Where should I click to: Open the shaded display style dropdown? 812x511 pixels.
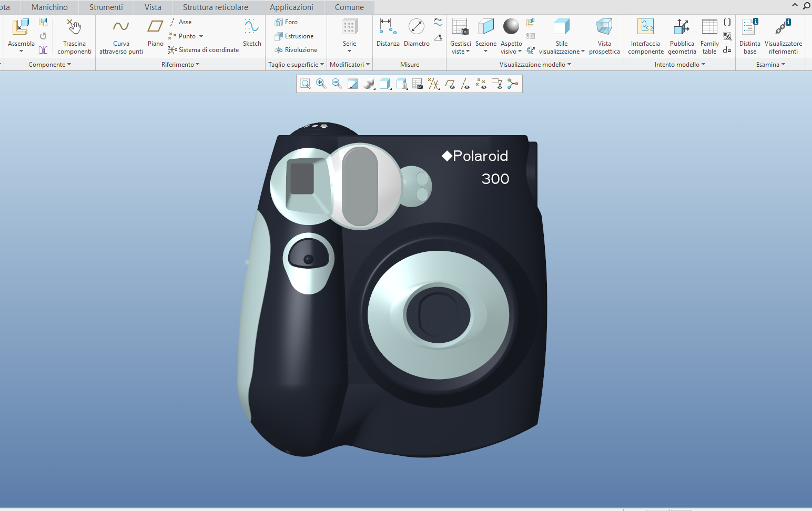369,84
